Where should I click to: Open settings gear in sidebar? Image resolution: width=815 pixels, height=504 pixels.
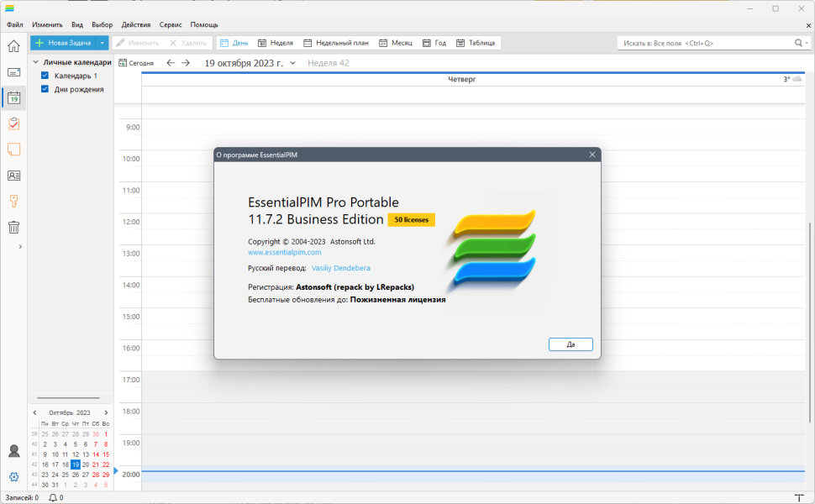[x=13, y=477]
